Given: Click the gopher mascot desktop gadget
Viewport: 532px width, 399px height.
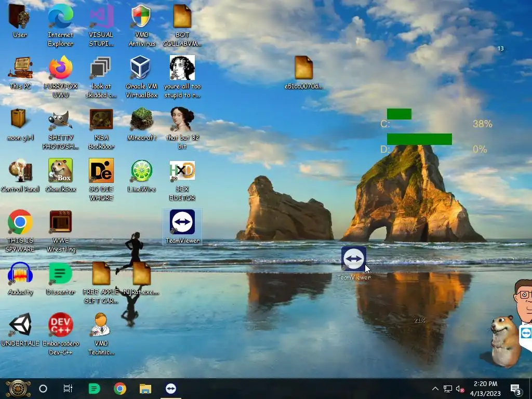Looking at the screenshot, I should 505,341.
